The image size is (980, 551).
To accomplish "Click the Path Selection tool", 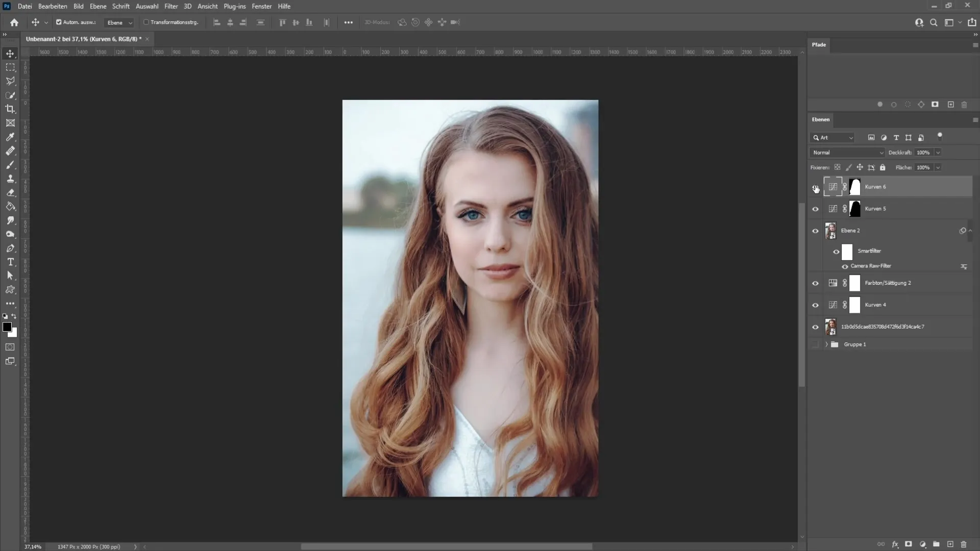I will click(x=10, y=276).
